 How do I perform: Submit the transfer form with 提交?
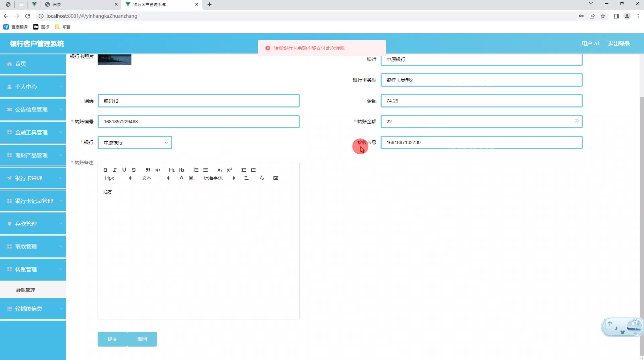click(112, 339)
